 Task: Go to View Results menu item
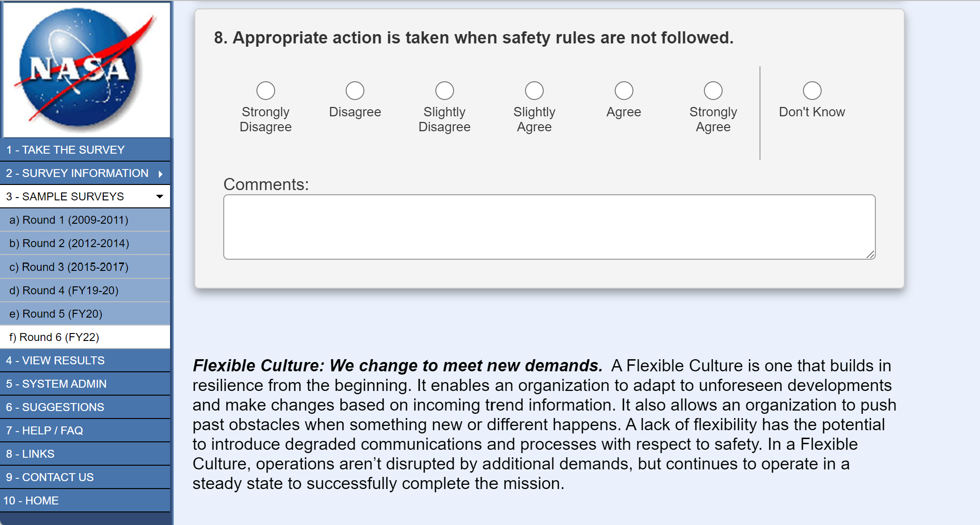[55, 361]
